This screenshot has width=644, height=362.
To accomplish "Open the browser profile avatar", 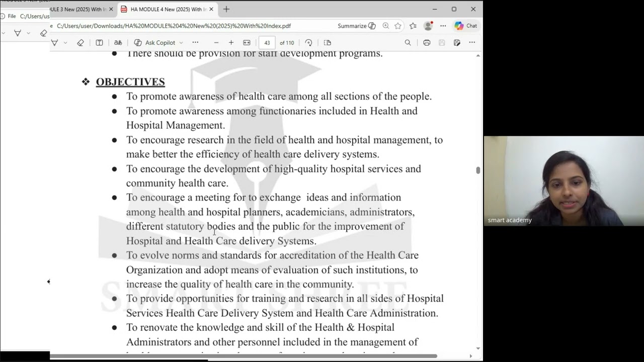I will [428, 26].
